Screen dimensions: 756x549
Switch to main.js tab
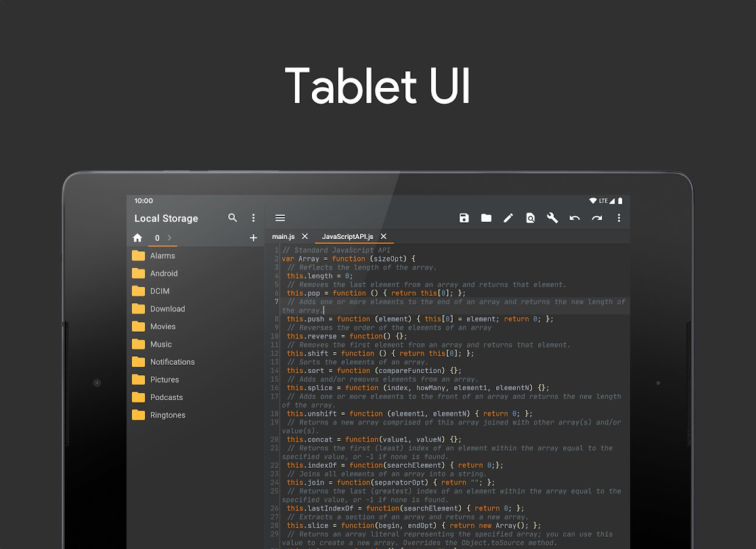283,237
